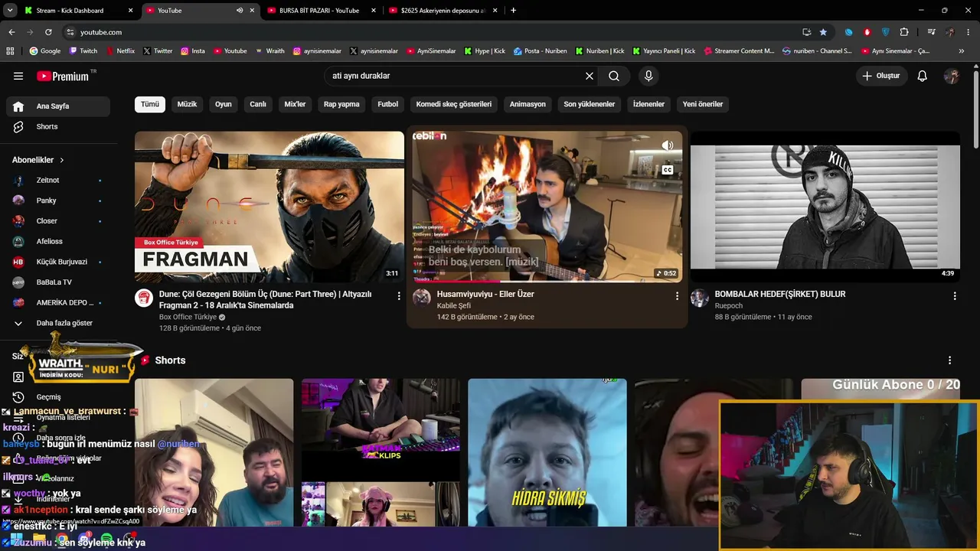The height and width of the screenshot is (551, 980).
Task: Toggle mute on previewing Husamviyuviyu video
Action: coord(668,145)
